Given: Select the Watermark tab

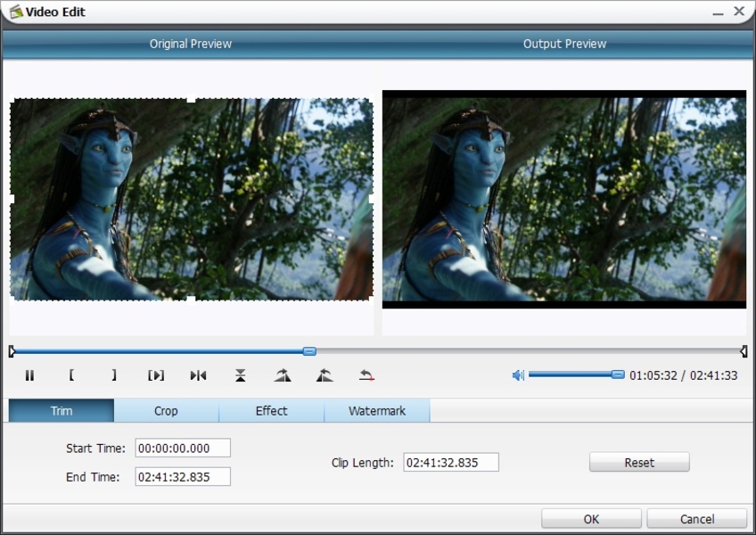Looking at the screenshot, I should point(376,411).
